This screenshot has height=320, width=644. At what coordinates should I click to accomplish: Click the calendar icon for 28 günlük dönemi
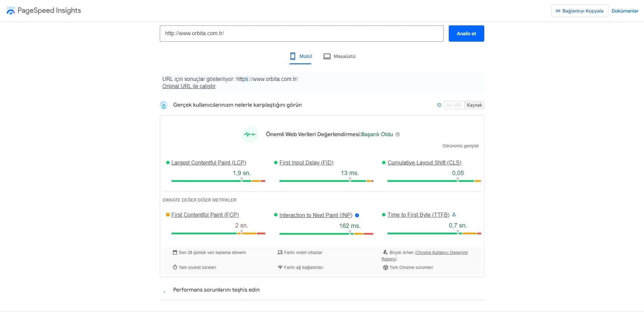click(175, 252)
